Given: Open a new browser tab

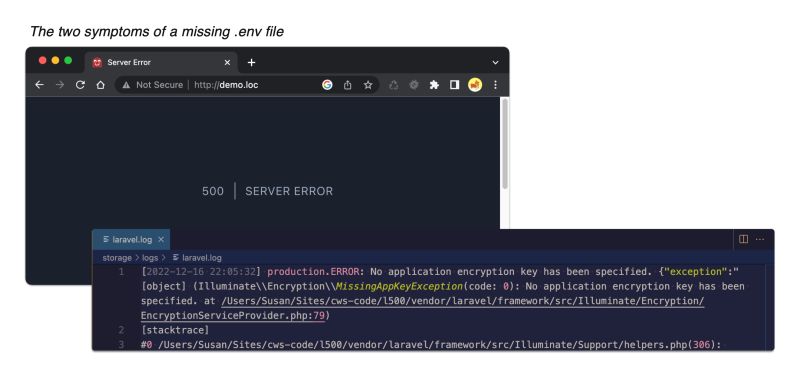Looking at the screenshot, I should 251,62.
